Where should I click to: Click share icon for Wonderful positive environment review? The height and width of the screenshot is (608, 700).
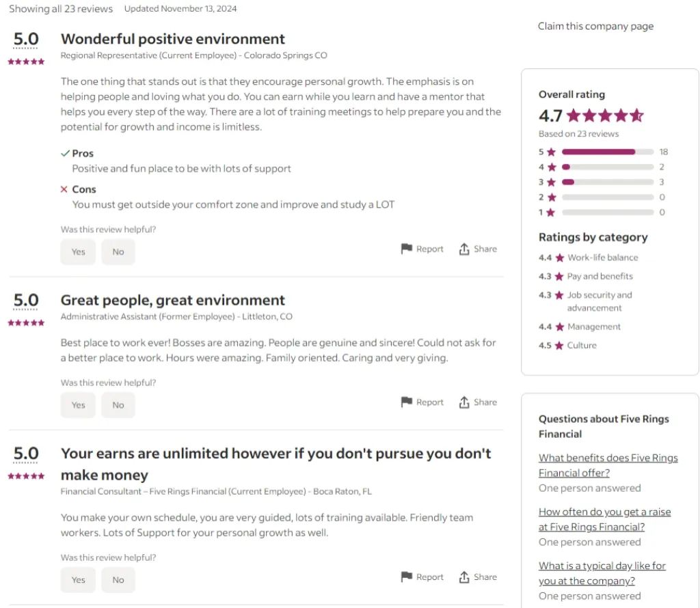(464, 249)
